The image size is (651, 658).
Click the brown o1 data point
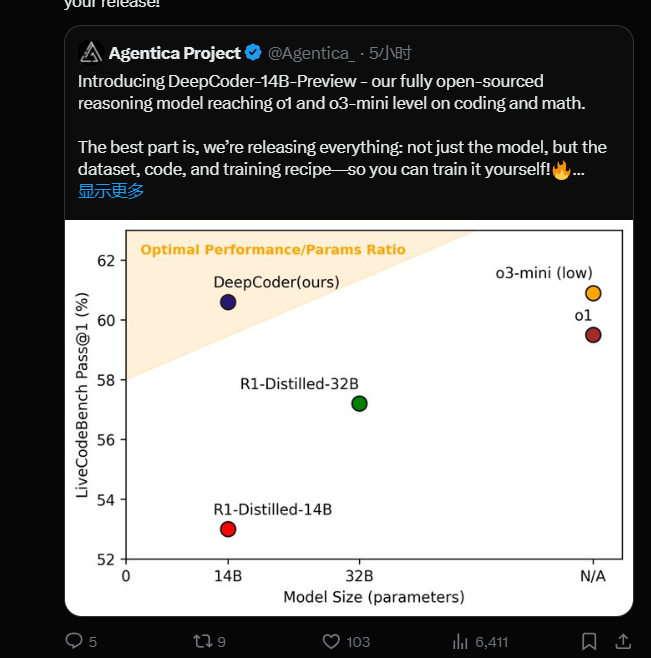(593, 335)
